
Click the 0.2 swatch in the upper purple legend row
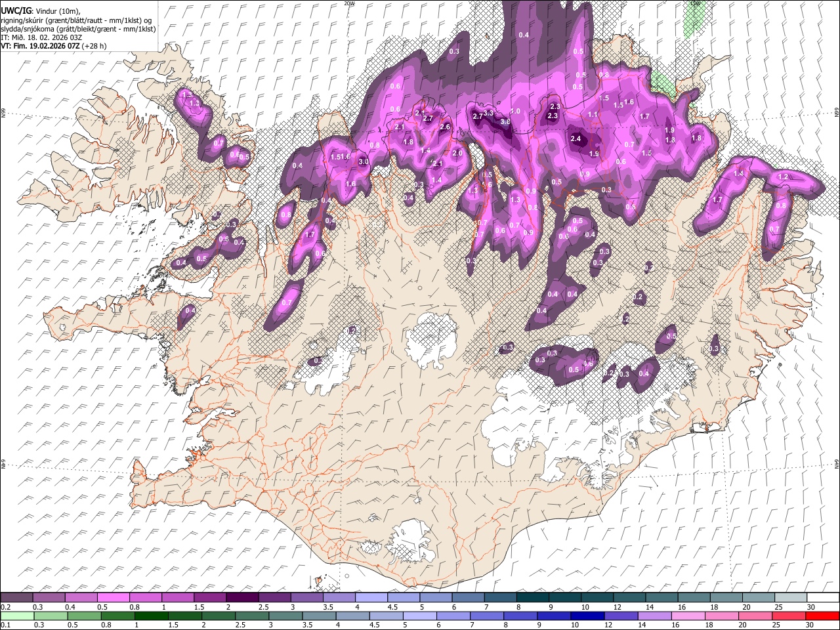17,597
